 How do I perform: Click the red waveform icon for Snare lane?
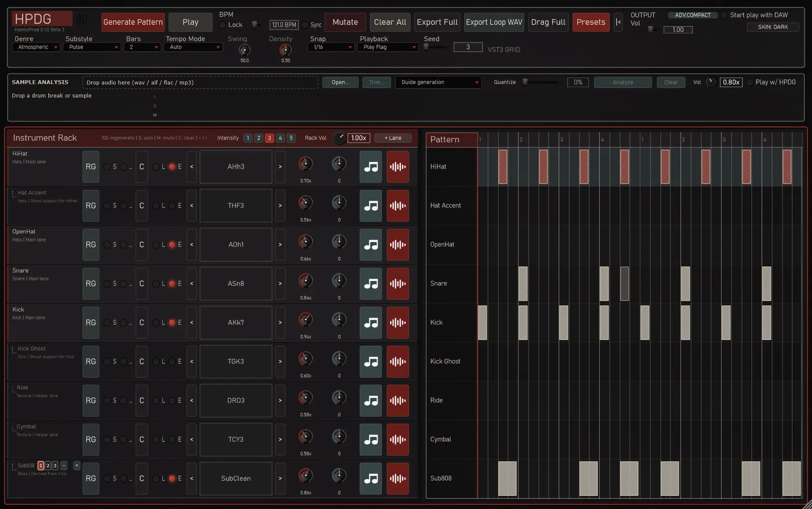(398, 284)
